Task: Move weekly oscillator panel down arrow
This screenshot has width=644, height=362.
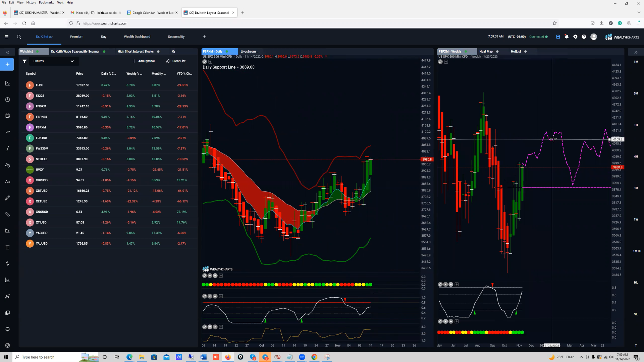Action: (x=445, y=285)
